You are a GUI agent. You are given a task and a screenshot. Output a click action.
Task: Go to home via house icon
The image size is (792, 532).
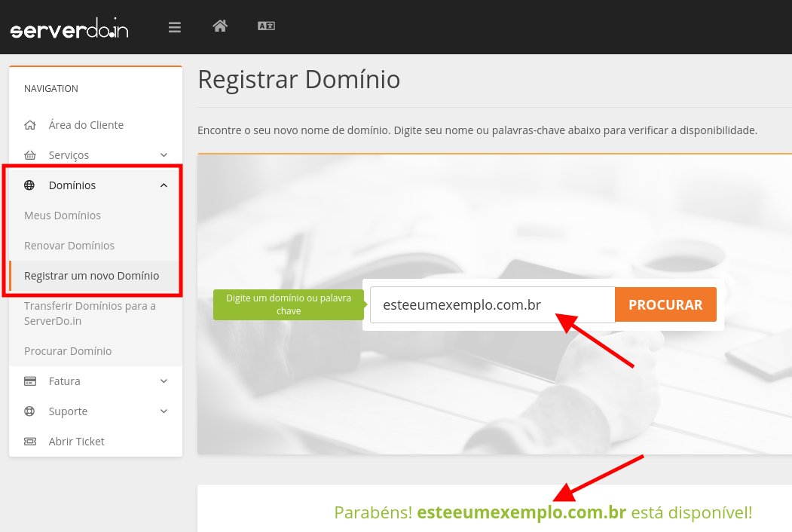click(x=220, y=26)
